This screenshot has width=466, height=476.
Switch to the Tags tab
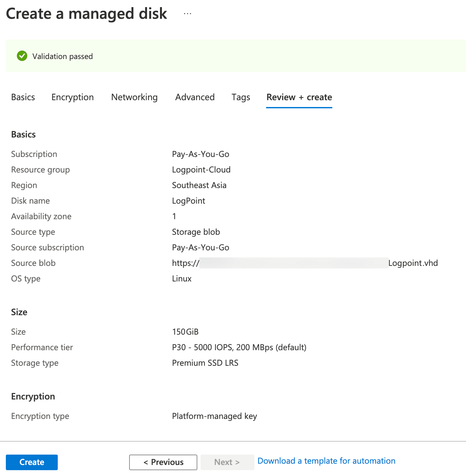240,97
